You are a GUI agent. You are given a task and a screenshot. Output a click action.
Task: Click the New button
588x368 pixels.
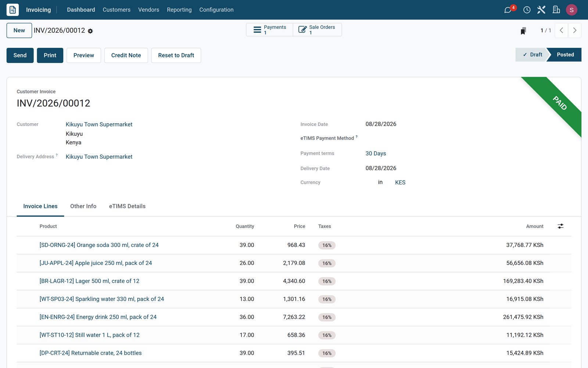click(19, 31)
